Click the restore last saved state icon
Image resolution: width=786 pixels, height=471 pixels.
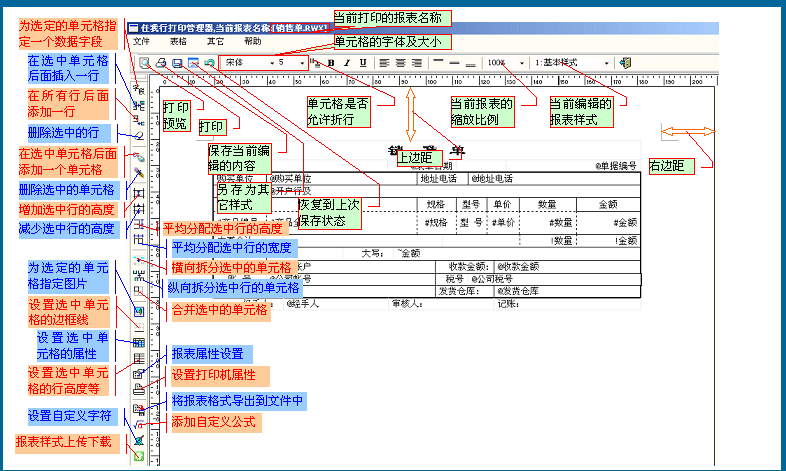click(209, 63)
